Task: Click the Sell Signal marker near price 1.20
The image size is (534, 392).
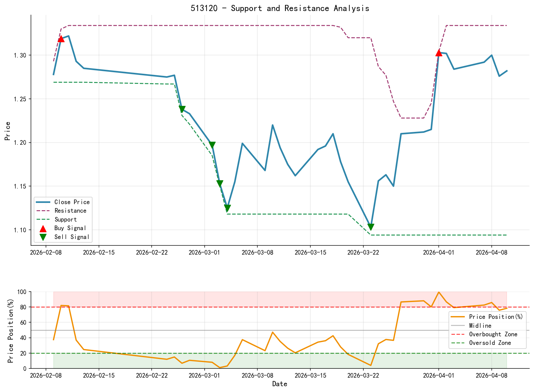Action: 212,145
